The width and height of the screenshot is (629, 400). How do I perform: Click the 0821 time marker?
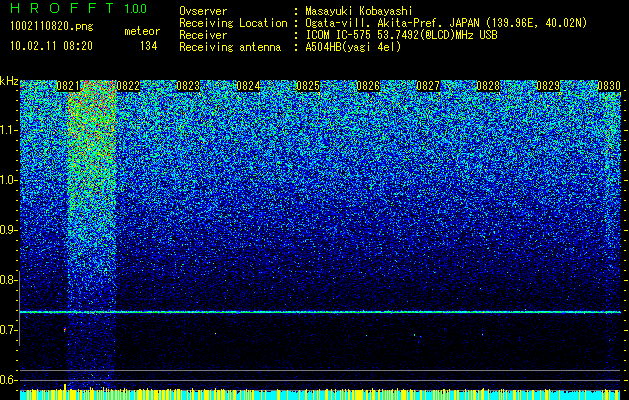[68, 86]
